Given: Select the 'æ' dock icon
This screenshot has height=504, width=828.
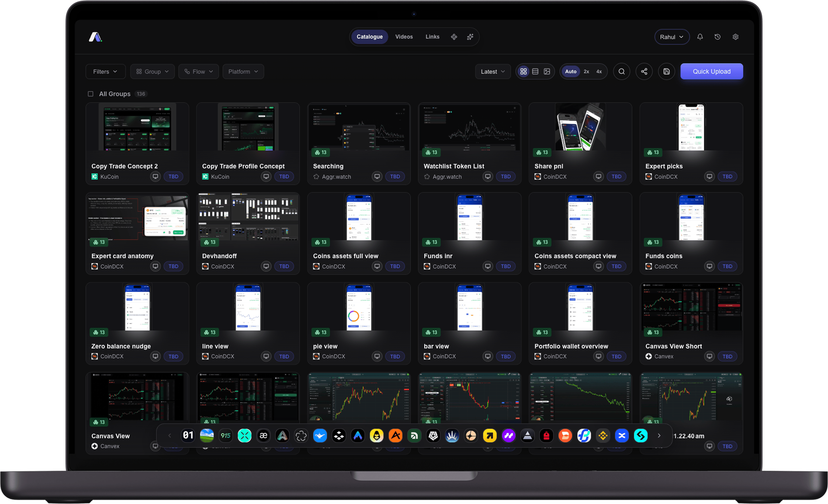Looking at the screenshot, I should [x=263, y=435].
